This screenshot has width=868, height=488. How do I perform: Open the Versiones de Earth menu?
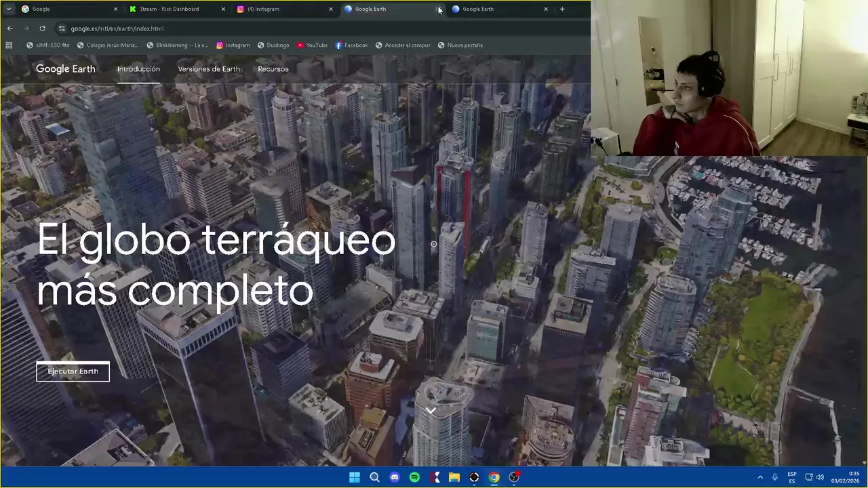click(x=209, y=69)
